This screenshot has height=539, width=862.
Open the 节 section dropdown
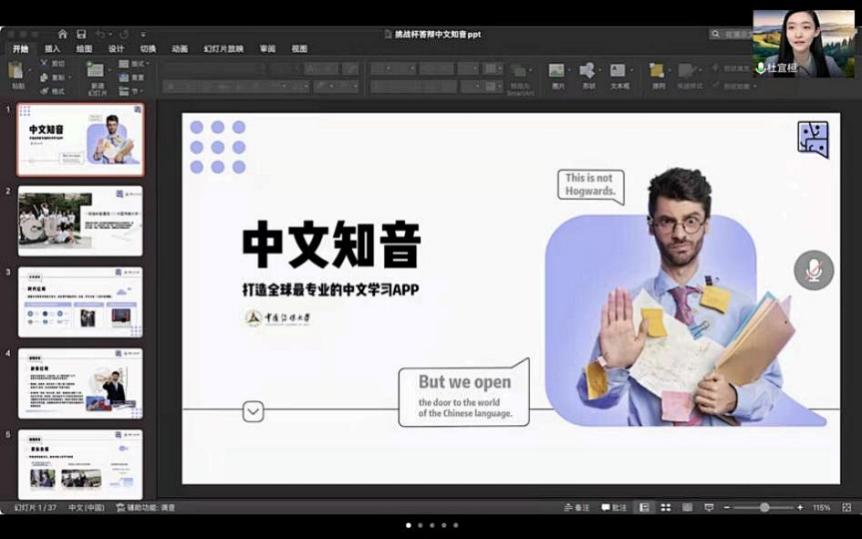click(136, 89)
